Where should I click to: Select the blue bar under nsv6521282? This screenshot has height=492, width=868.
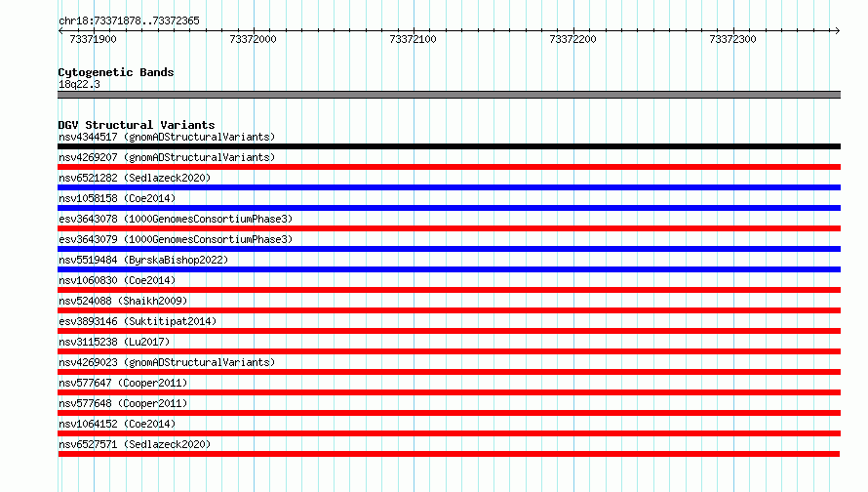tap(449, 187)
